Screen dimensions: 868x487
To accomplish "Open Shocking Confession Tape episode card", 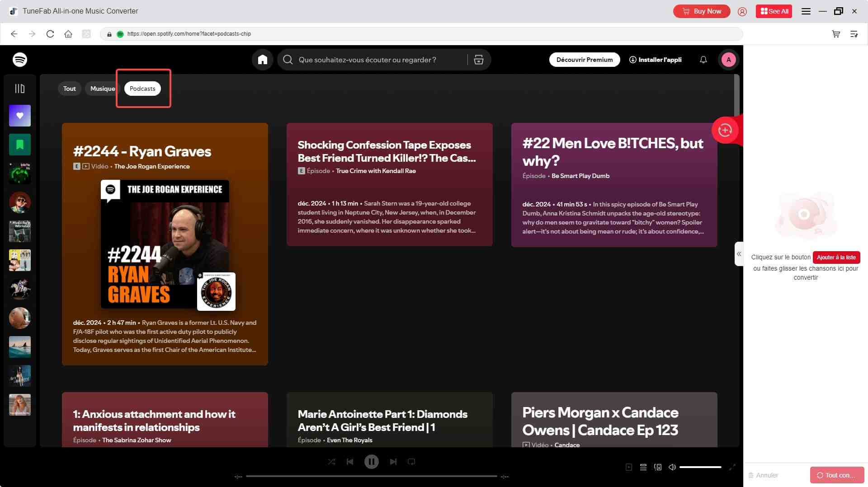I will (389, 184).
